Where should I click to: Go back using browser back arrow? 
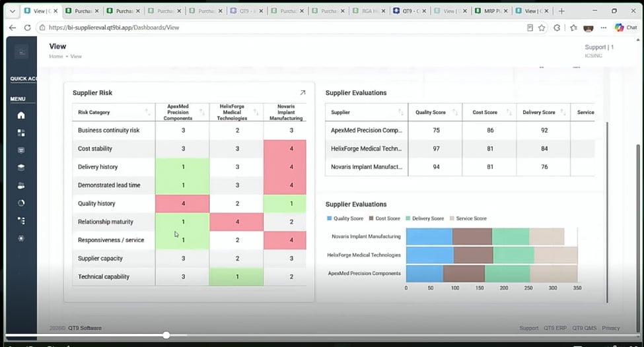pyautogui.click(x=13, y=28)
